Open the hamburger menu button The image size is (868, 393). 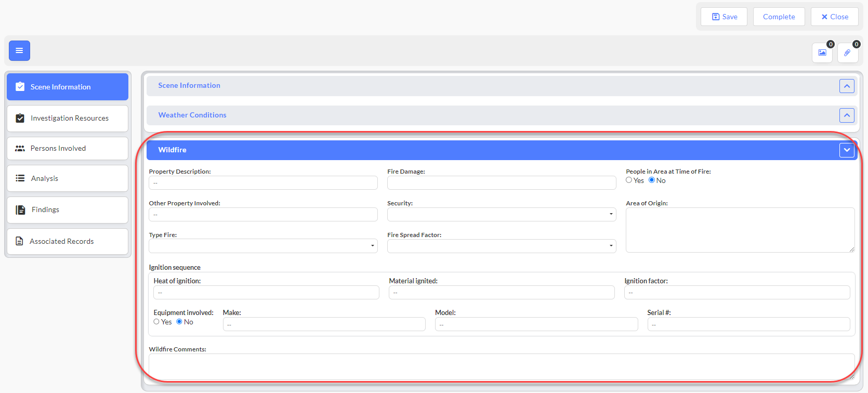click(19, 50)
